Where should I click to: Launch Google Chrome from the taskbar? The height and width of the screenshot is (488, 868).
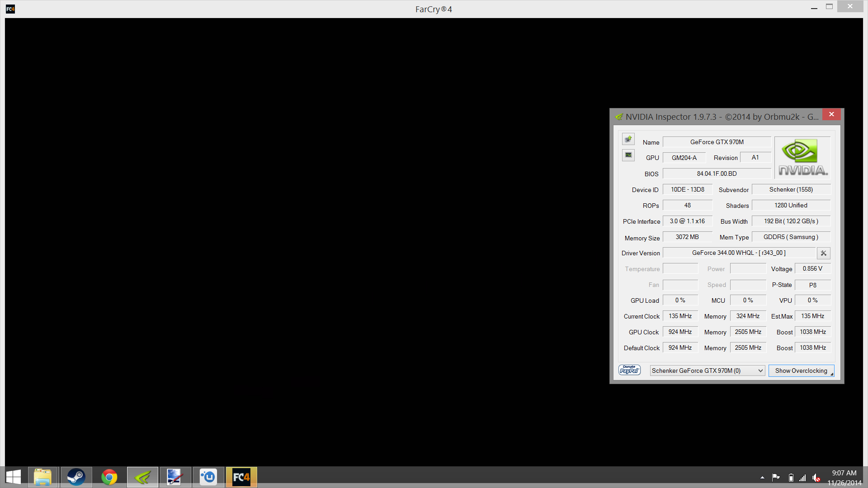point(109,477)
